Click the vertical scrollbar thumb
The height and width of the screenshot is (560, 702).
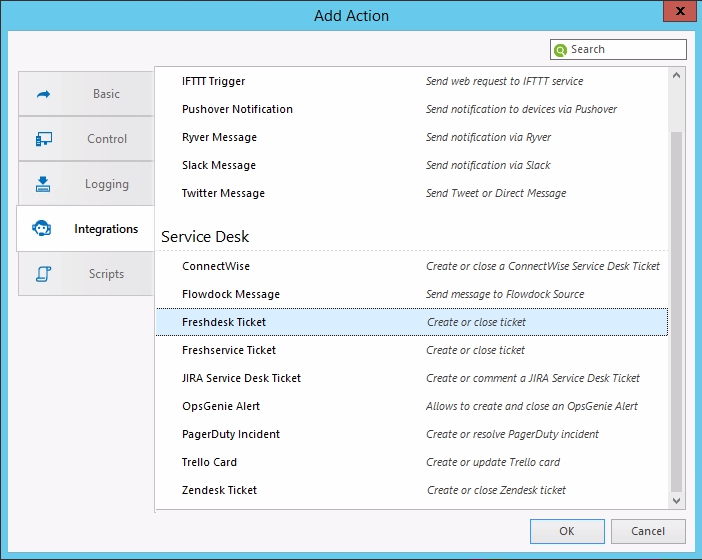(676, 312)
